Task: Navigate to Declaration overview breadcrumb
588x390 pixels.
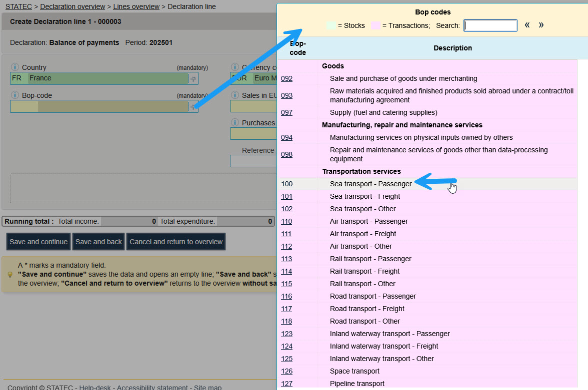Action: 72,6
